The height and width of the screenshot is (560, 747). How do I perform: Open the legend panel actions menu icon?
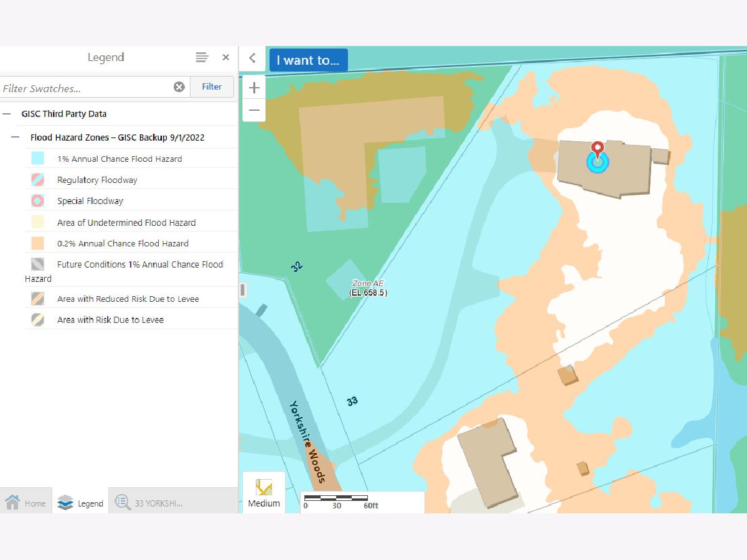tap(202, 57)
